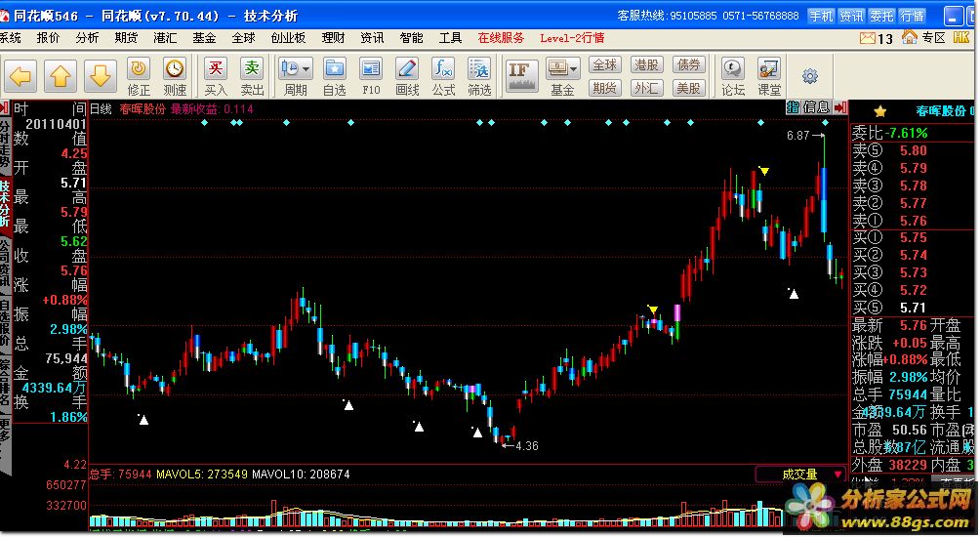Switch to the 分时走势 side tab
Image resolution: width=980 pixels, height=537 pixels.
click(5, 146)
